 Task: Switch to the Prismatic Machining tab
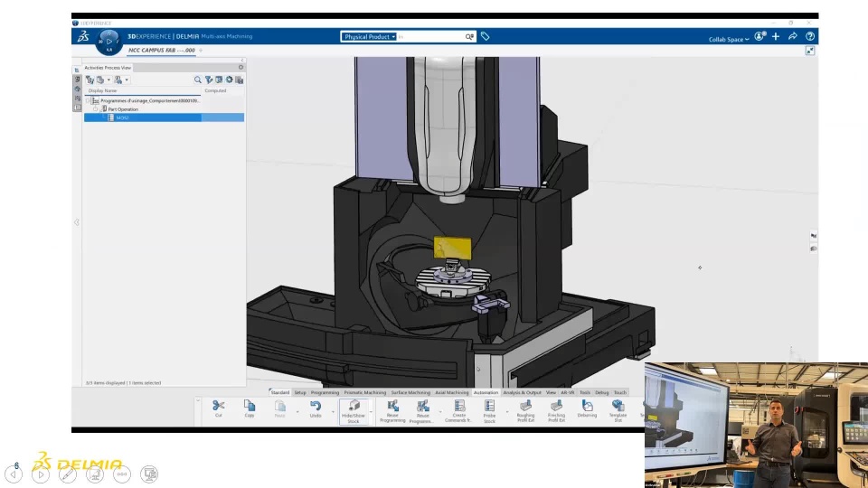[x=364, y=392]
